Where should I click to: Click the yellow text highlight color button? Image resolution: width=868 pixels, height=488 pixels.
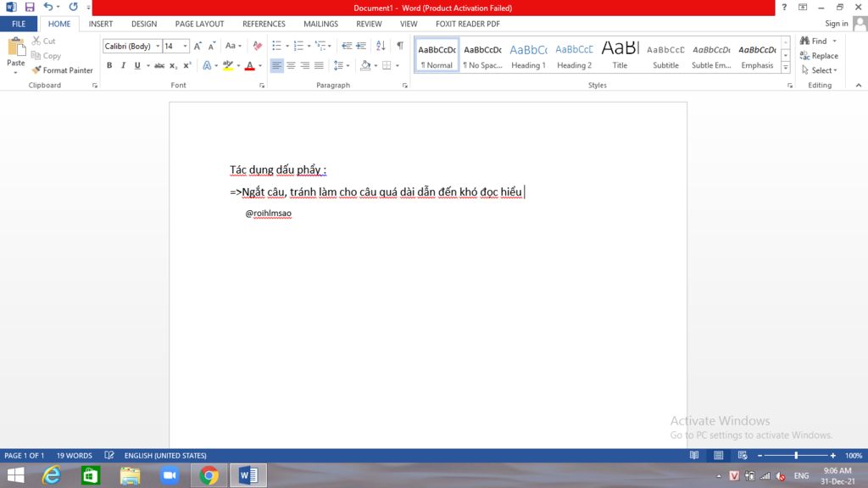[227, 65]
